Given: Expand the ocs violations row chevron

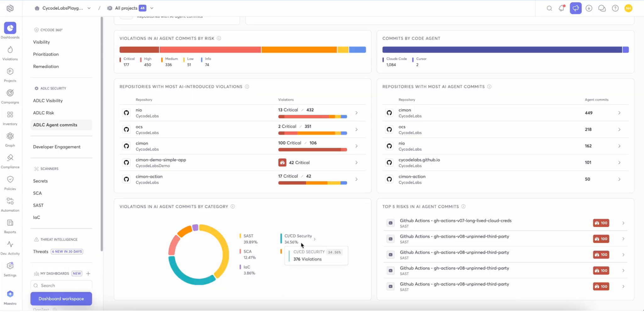Looking at the screenshot, I should 356,129.
